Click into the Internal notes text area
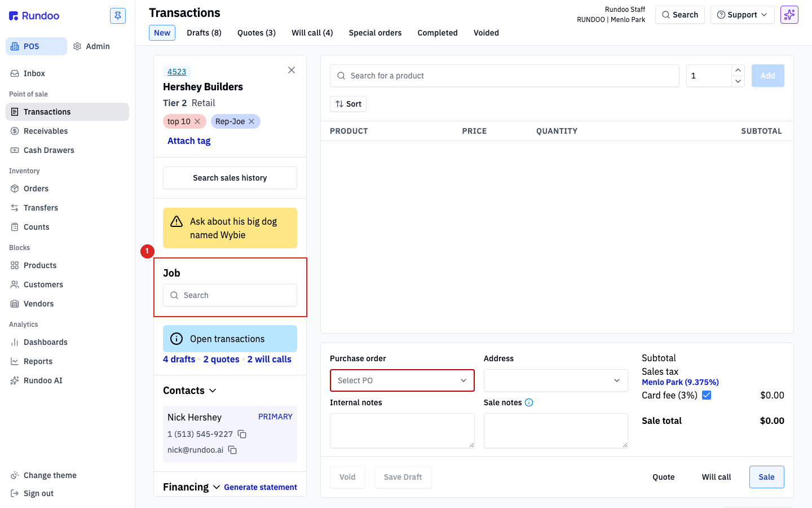The height and width of the screenshot is (508, 812). click(402, 431)
